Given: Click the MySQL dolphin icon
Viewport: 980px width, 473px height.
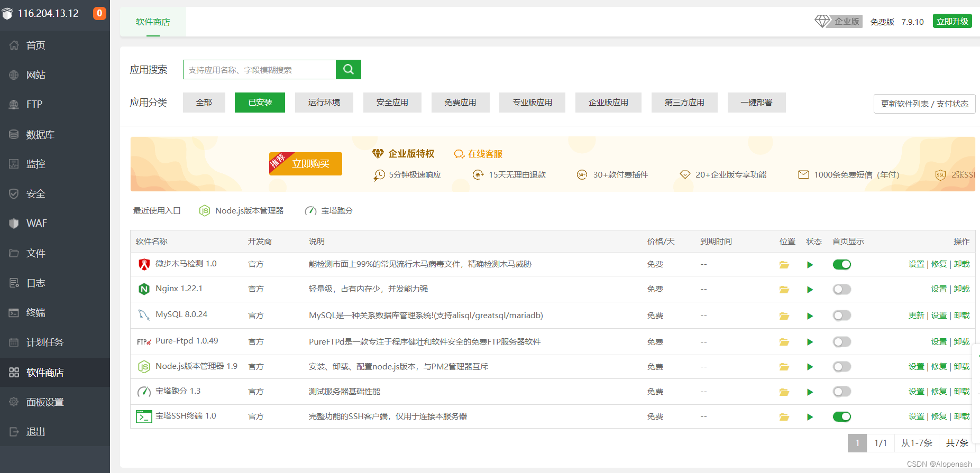Looking at the screenshot, I should 144,315.
